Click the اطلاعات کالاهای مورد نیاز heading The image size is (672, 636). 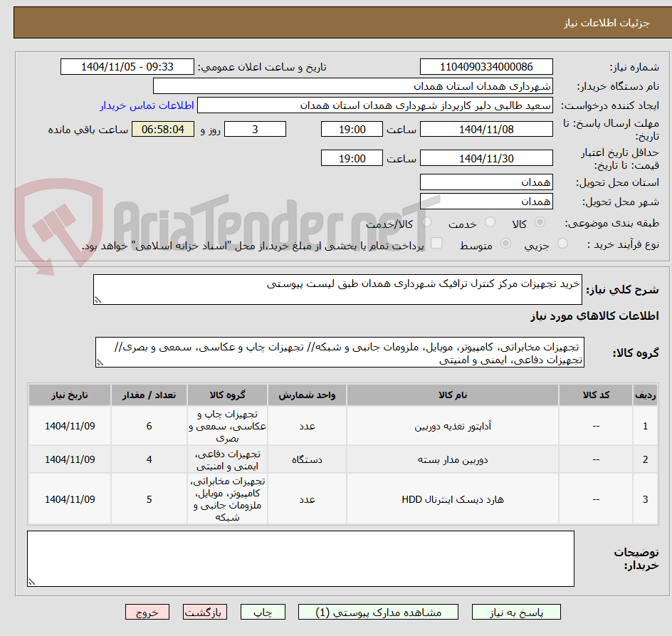(594, 316)
